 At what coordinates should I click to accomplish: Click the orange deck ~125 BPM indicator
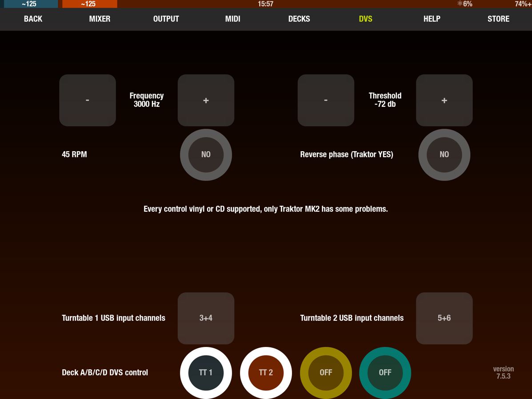[x=89, y=4]
